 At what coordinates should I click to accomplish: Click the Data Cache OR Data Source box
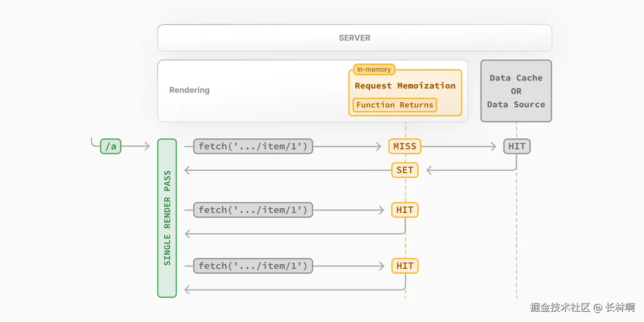516,91
